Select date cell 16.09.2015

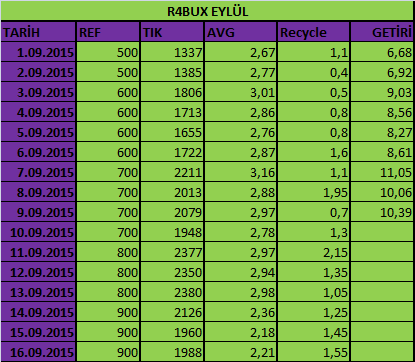[x=38, y=352]
